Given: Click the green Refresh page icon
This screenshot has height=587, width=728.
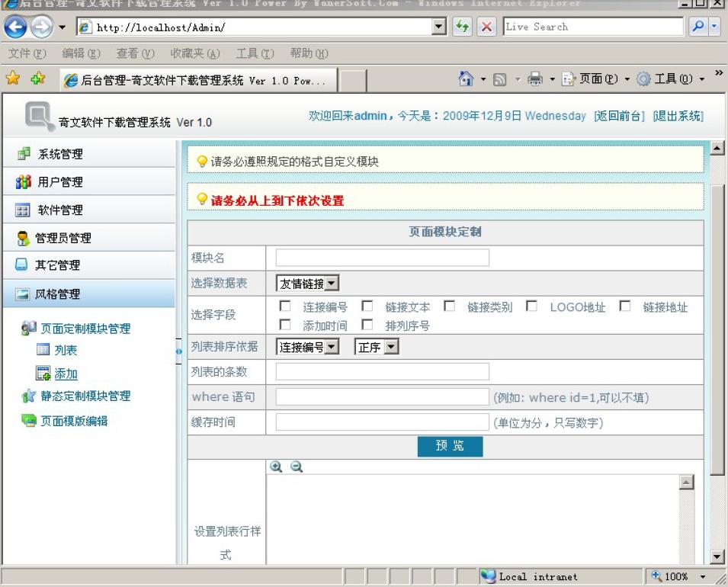Looking at the screenshot, I should click(463, 27).
